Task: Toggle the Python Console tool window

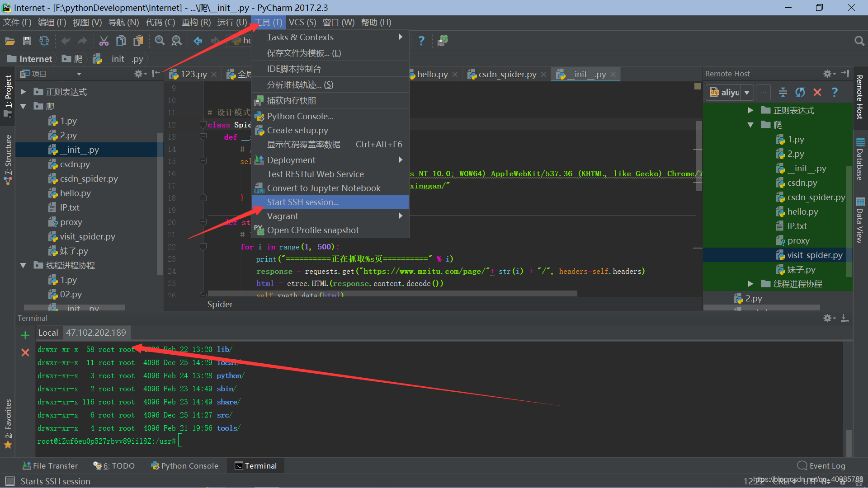Action: coord(184,466)
